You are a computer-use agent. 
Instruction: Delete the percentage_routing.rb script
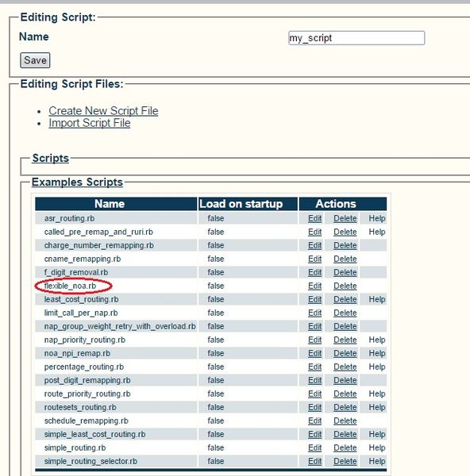pos(345,367)
